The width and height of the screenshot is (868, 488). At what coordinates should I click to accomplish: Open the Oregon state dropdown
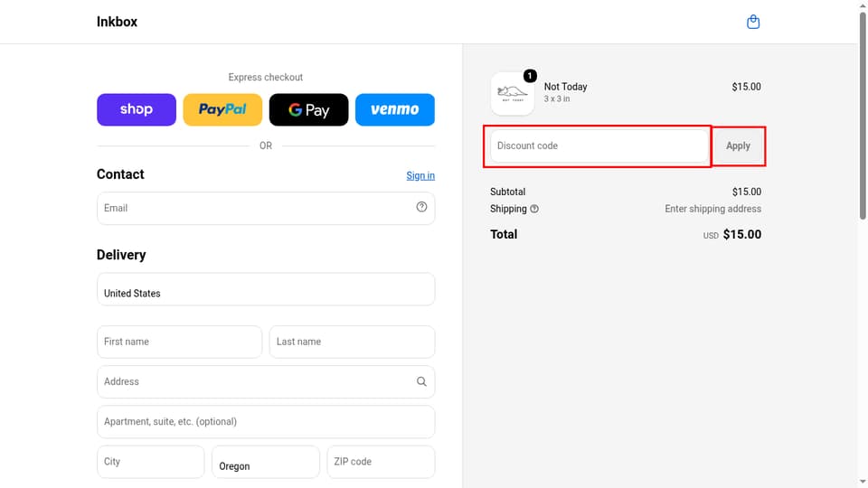click(266, 462)
